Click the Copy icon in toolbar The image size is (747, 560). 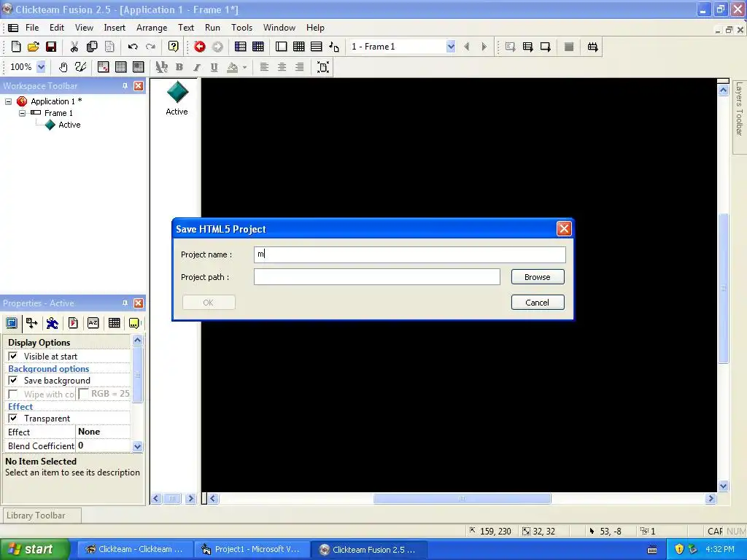click(92, 47)
